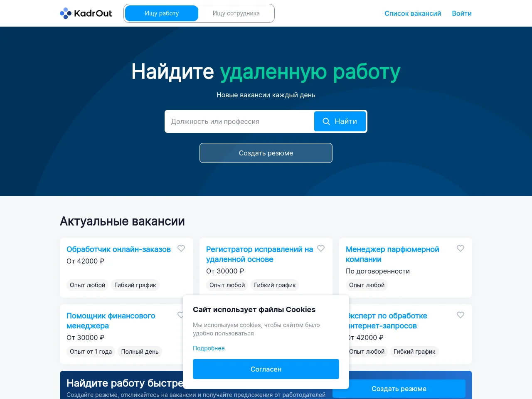
Task: Click the Найти search button
Action: coord(340,121)
